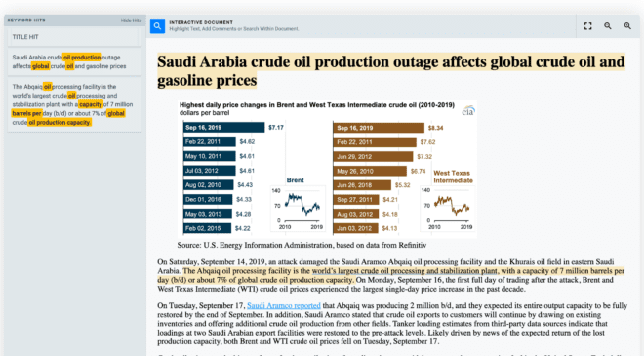Follow the Saudi Aramco reported link
This screenshot has height=356, width=644.
283,306
